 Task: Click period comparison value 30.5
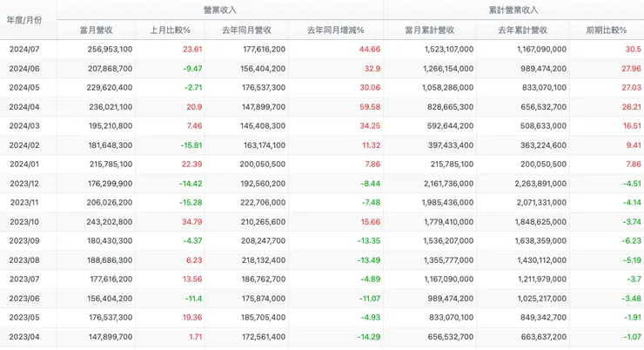pos(634,50)
